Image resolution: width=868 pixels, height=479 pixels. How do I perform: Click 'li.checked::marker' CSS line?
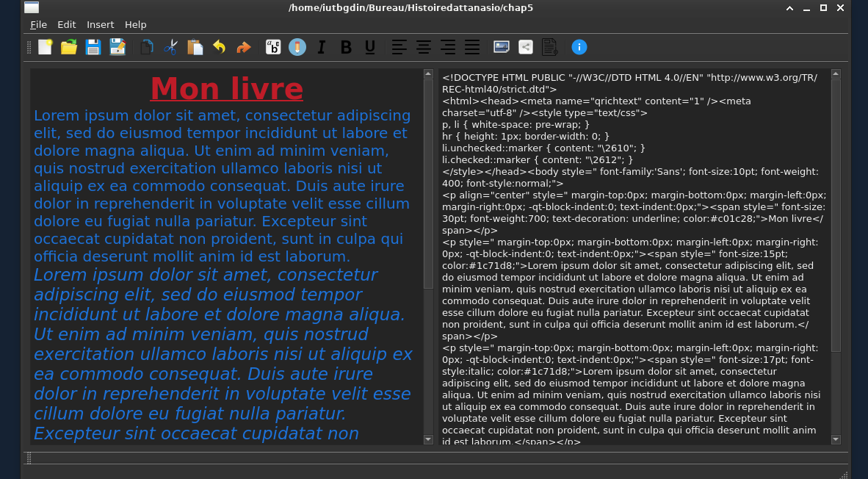tap(538, 159)
